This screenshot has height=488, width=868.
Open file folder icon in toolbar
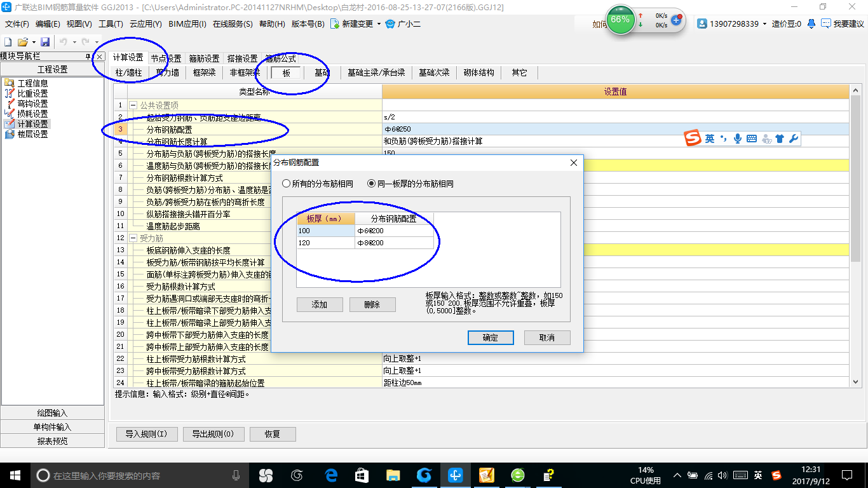[x=22, y=42]
